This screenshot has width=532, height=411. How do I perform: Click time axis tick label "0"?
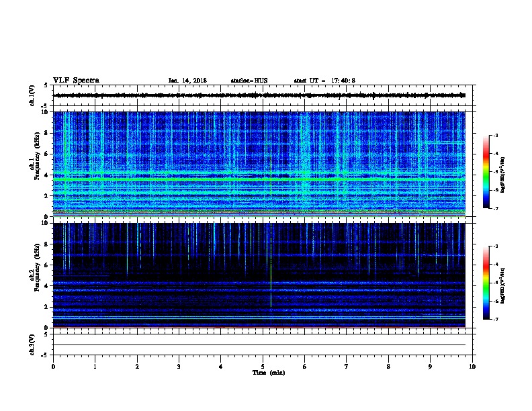tap(53, 367)
